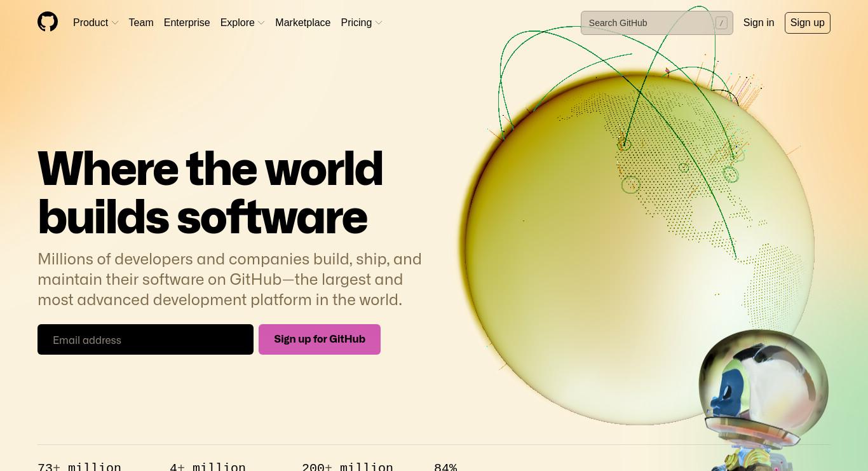Expand the Pricing dropdown menu
The height and width of the screenshot is (471, 868).
362,23
